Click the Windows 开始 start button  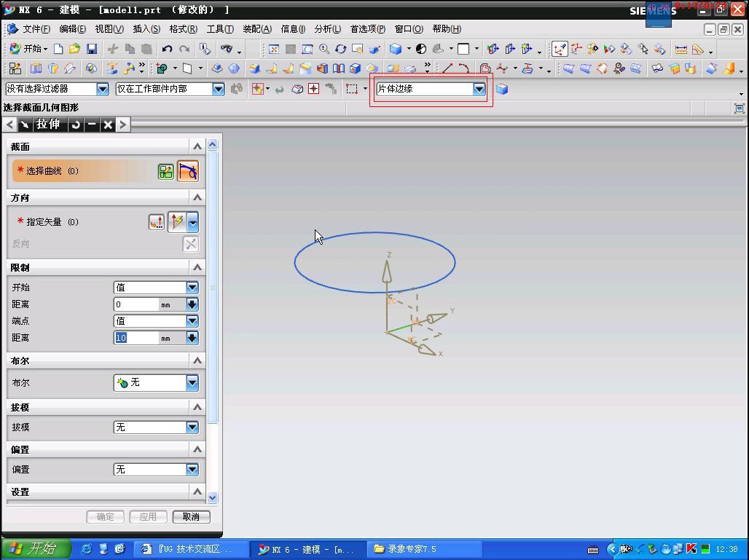click(36, 548)
